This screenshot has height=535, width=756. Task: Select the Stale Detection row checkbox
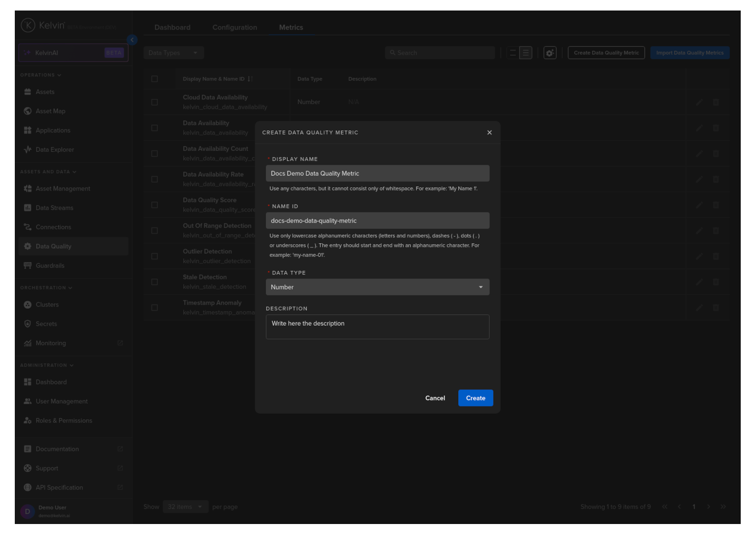pyautogui.click(x=155, y=282)
